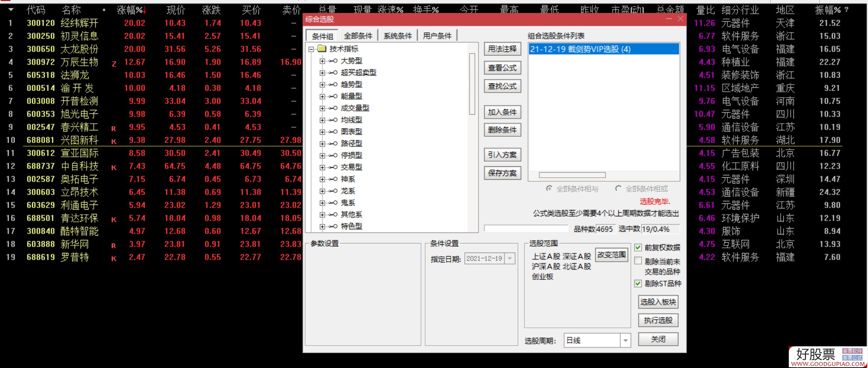Run the 执行选股 button
This screenshot has height=368, width=868.
coord(658,320)
